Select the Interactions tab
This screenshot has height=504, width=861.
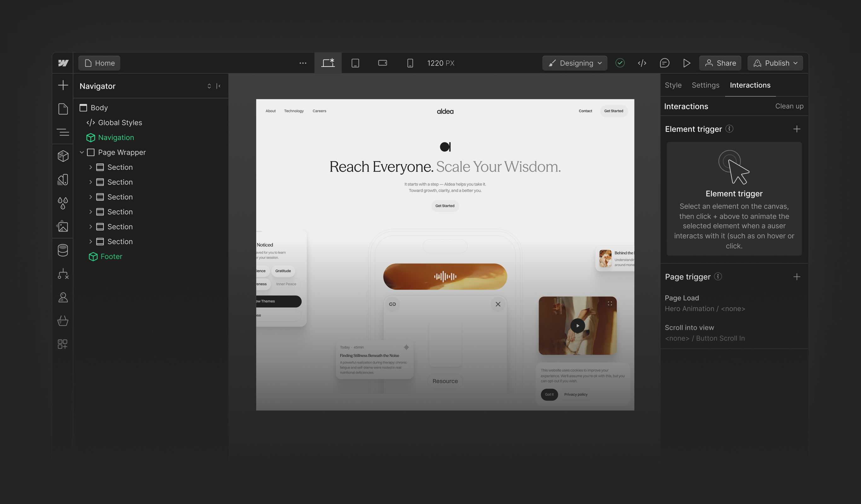click(x=750, y=85)
